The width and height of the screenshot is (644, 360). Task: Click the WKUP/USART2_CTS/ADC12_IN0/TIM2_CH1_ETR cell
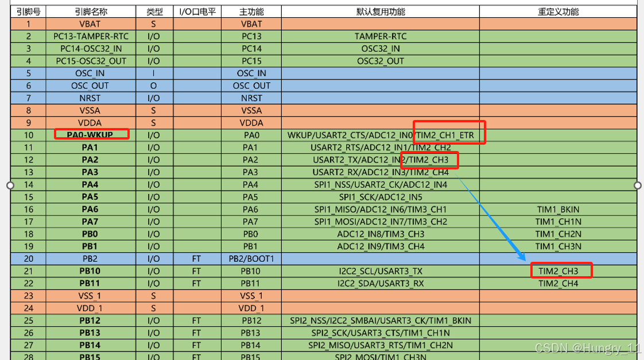point(381,135)
